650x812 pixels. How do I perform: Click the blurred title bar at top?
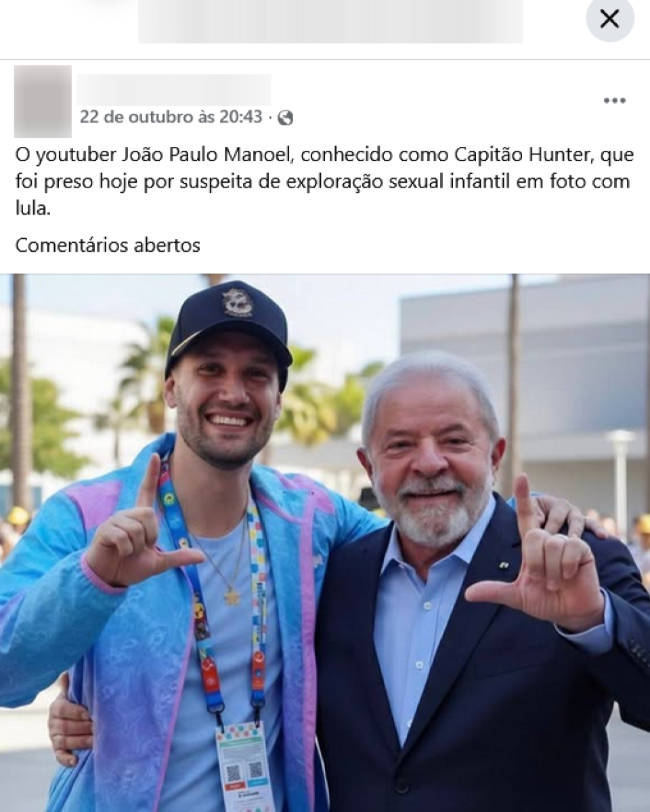tap(330, 21)
